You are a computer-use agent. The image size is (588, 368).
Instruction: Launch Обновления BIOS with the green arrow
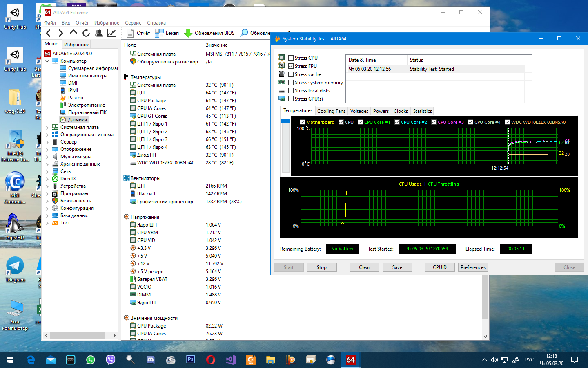(209, 33)
